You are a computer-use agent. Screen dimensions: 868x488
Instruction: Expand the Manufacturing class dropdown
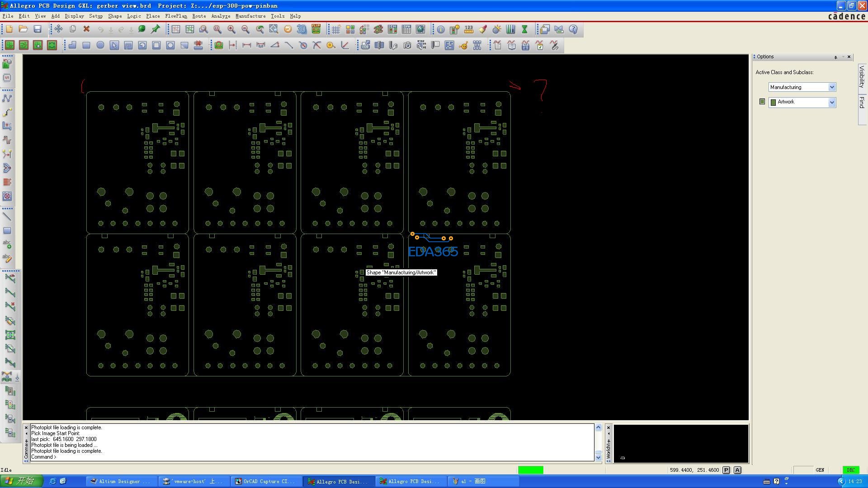tap(832, 87)
